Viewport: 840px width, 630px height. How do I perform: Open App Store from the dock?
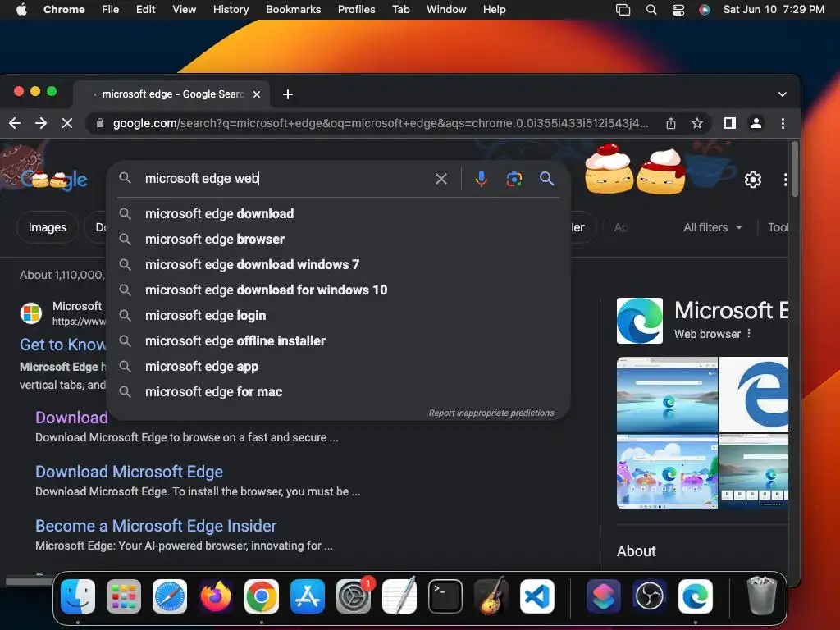308,596
